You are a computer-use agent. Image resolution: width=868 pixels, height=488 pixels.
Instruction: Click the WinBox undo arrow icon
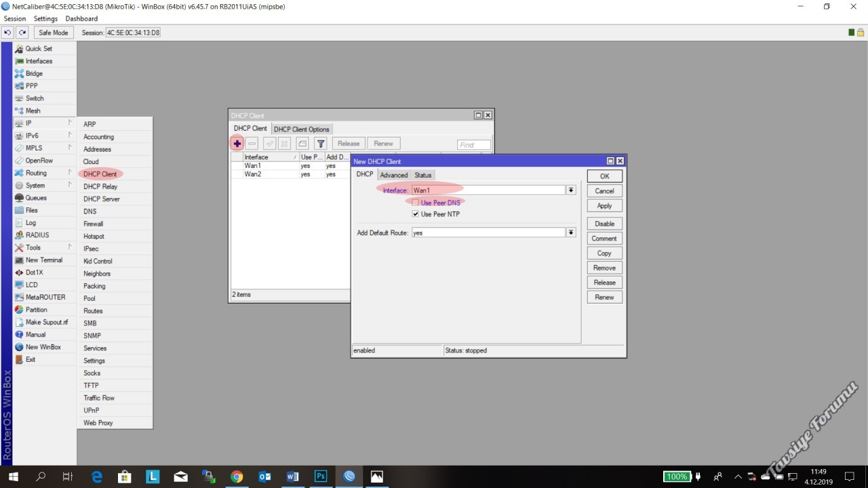point(7,33)
